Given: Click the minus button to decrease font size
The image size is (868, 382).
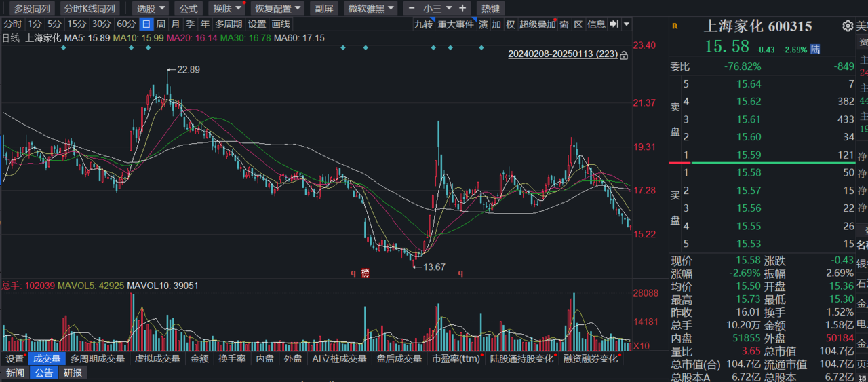Looking at the screenshot, I should (x=411, y=8).
